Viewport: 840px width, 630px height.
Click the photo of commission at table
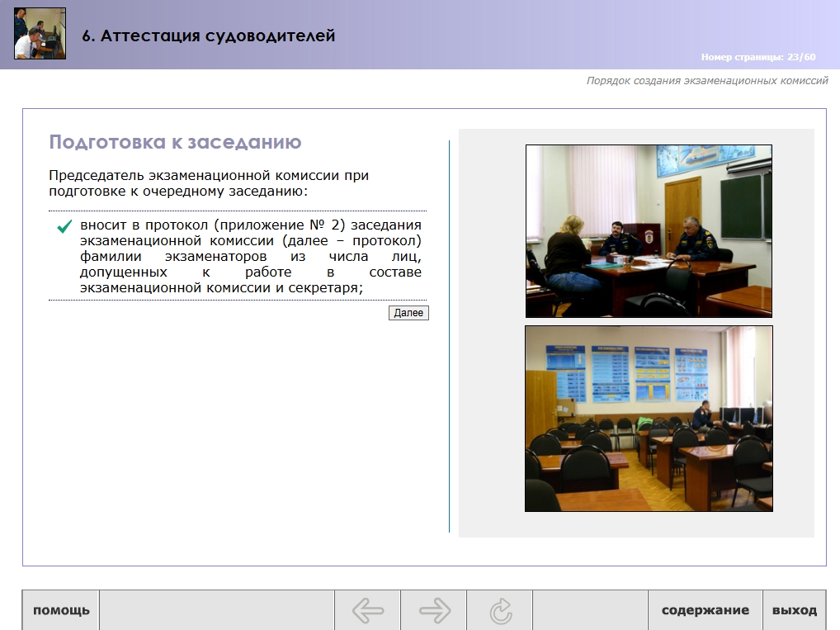[x=649, y=231]
